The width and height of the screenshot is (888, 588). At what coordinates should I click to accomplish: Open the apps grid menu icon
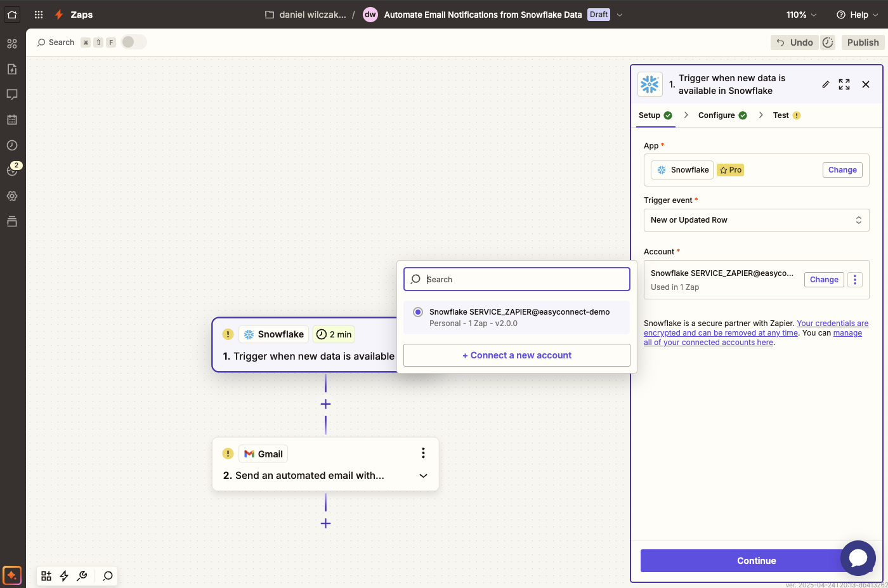[39, 15]
